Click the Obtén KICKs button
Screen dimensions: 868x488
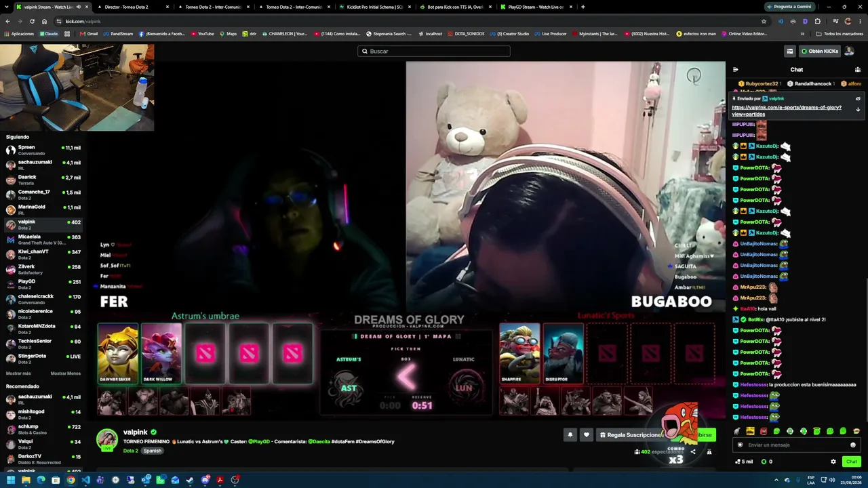coord(820,51)
